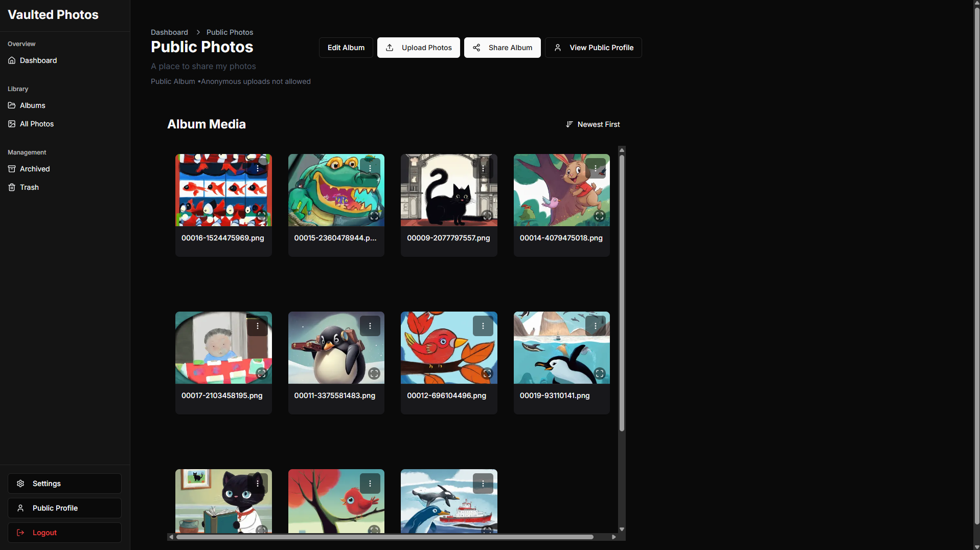This screenshot has height=550, width=980.
Task: Open options menu on black kitten reading photo
Action: click(x=257, y=483)
